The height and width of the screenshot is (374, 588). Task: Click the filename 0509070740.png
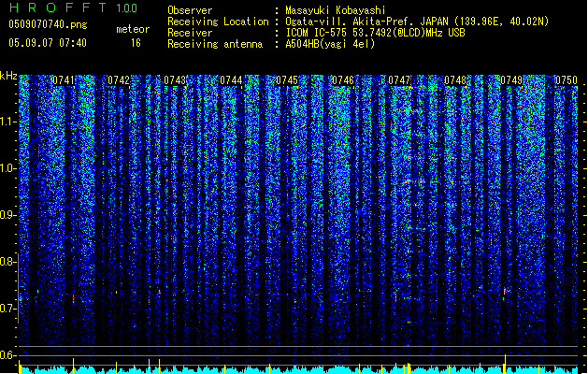(48, 25)
